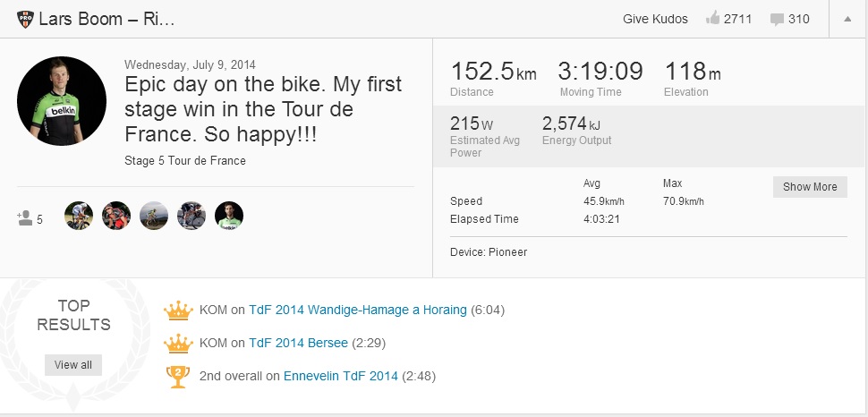Click the thumbs-up kudos icon
This screenshot has width=868, height=417.
pyautogui.click(x=712, y=19)
